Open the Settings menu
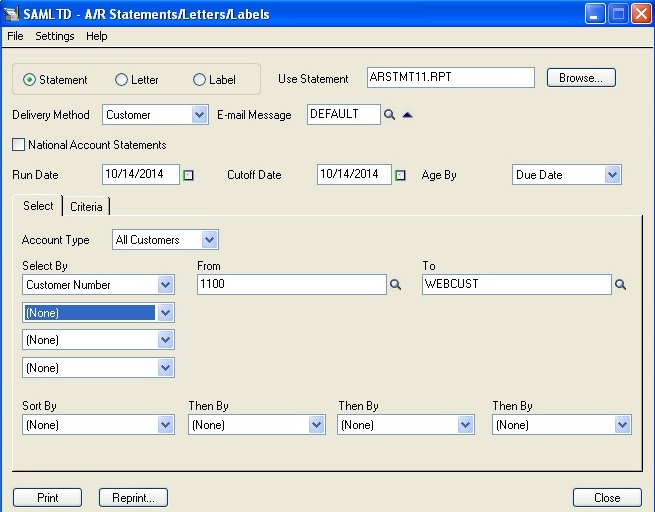This screenshot has height=512, width=655. [x=54, y=36]
